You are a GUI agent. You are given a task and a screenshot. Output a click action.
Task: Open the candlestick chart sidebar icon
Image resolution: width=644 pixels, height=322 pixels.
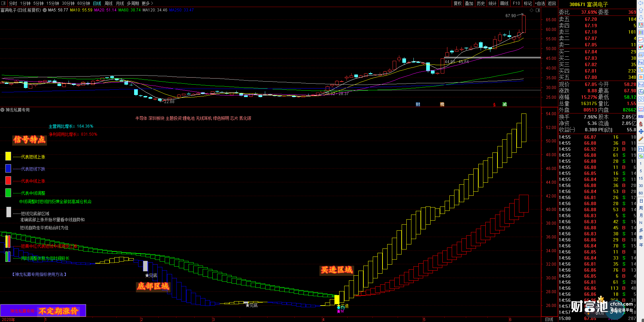click(641, 47)
